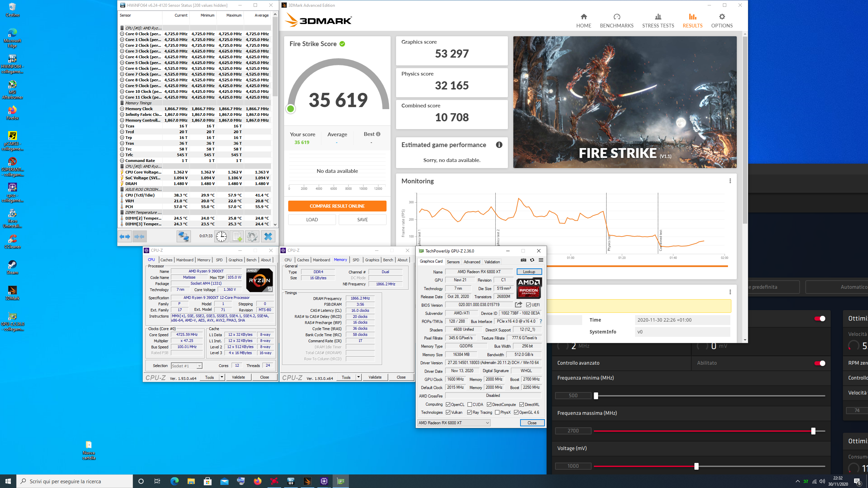Click Compare Result Online button

[x=337, y=206]
